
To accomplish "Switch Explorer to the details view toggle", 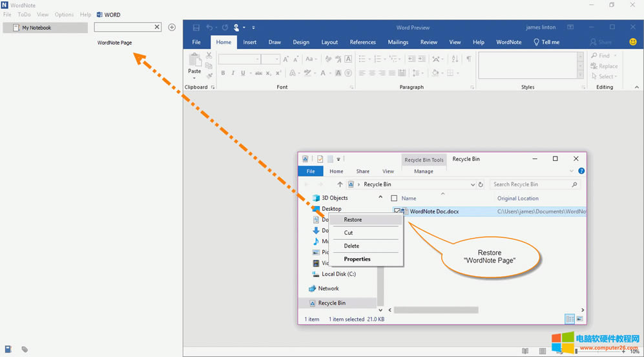I will click(x=570, y=319).
